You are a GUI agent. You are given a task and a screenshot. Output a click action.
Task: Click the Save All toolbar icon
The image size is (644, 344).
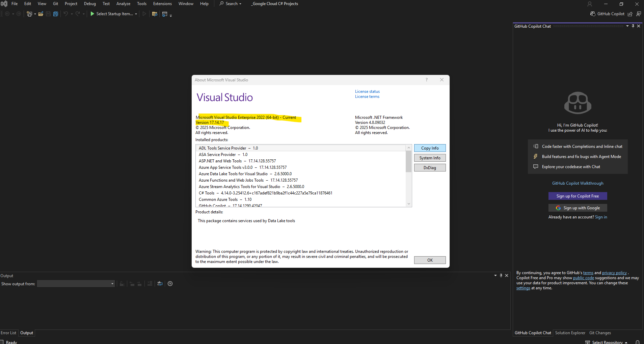pyautogui.click(x=56, y=14)
